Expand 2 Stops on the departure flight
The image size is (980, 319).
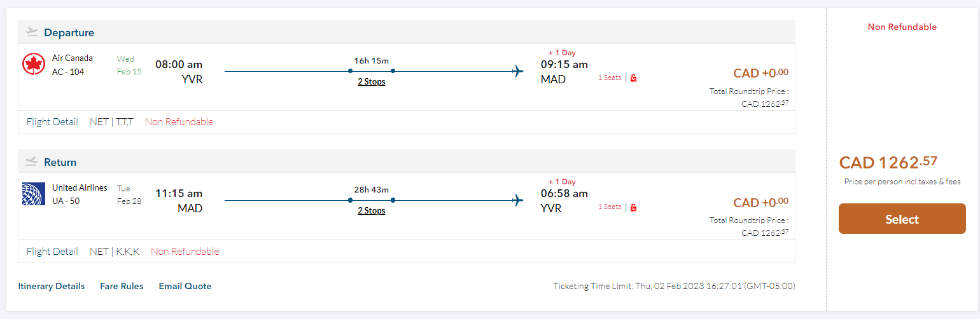pos(371,81)
